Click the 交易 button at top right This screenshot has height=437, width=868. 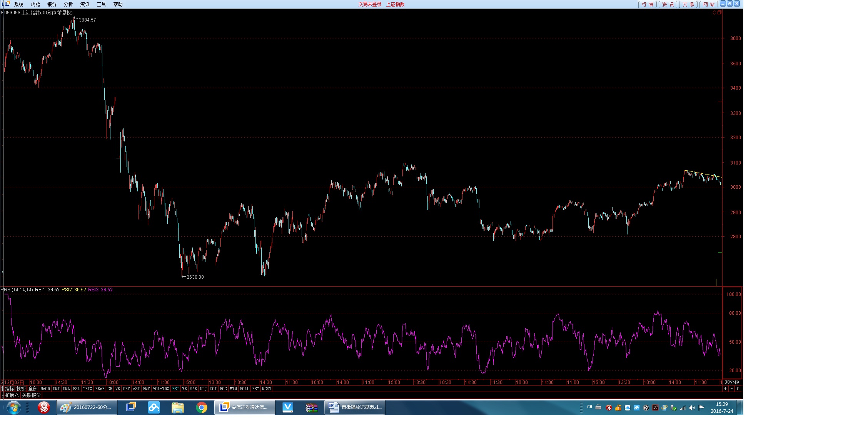coord(688,4)
